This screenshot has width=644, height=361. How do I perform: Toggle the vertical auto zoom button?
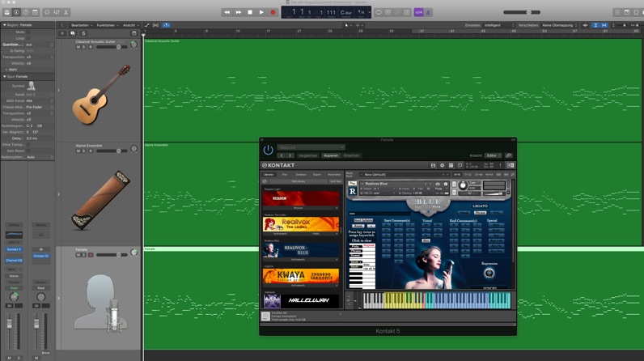(595, 25)
